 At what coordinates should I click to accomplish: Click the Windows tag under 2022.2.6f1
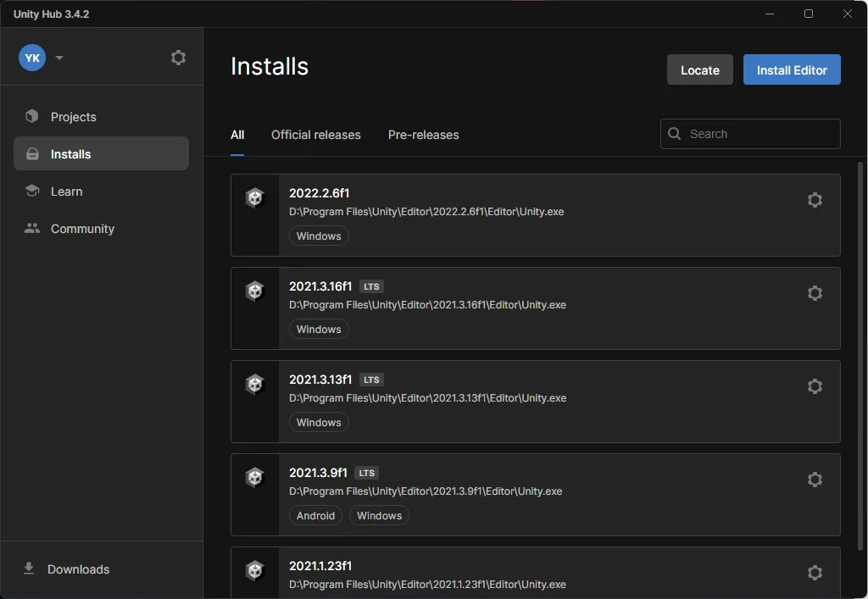[x=319, y=236]
